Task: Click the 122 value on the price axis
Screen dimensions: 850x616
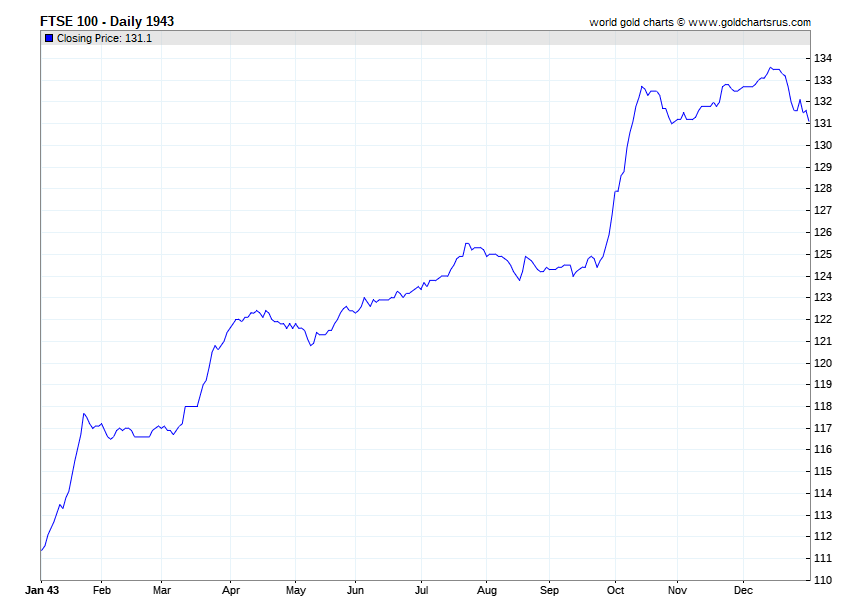Action: click(x=823, y=319)
